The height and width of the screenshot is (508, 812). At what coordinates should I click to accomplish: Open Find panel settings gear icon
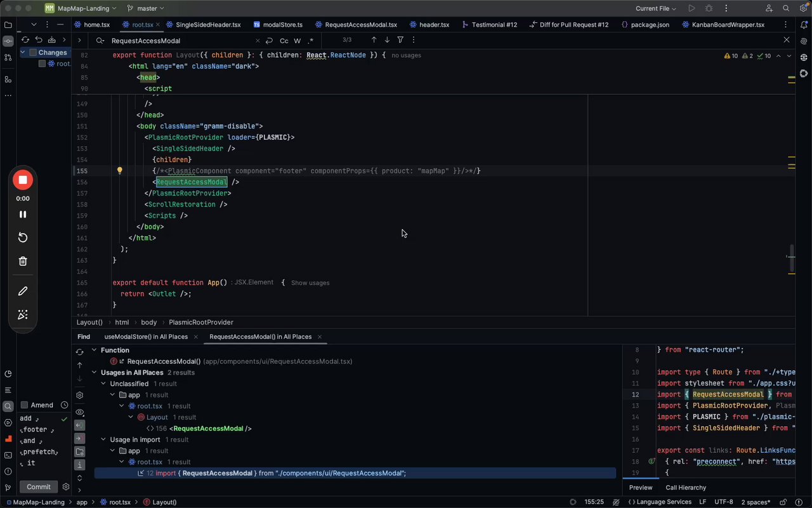[x=79, y=395]
